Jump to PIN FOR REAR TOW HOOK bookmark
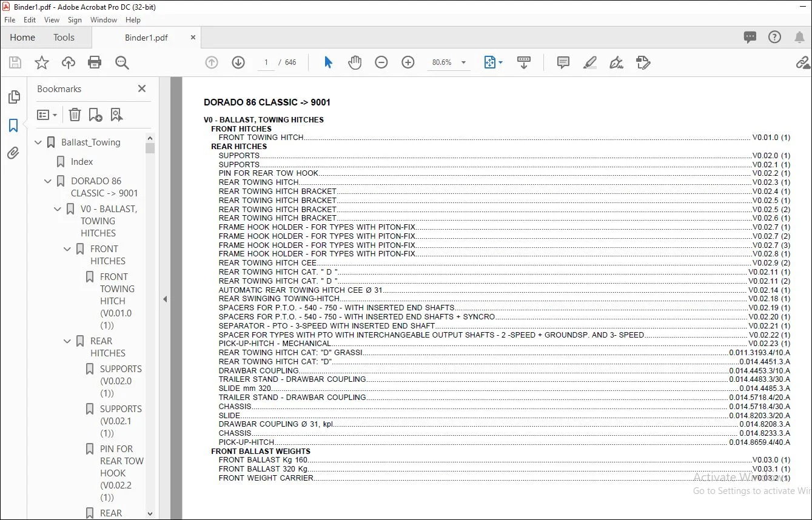This screenshot has width=812, height=520. click(122, 473)
